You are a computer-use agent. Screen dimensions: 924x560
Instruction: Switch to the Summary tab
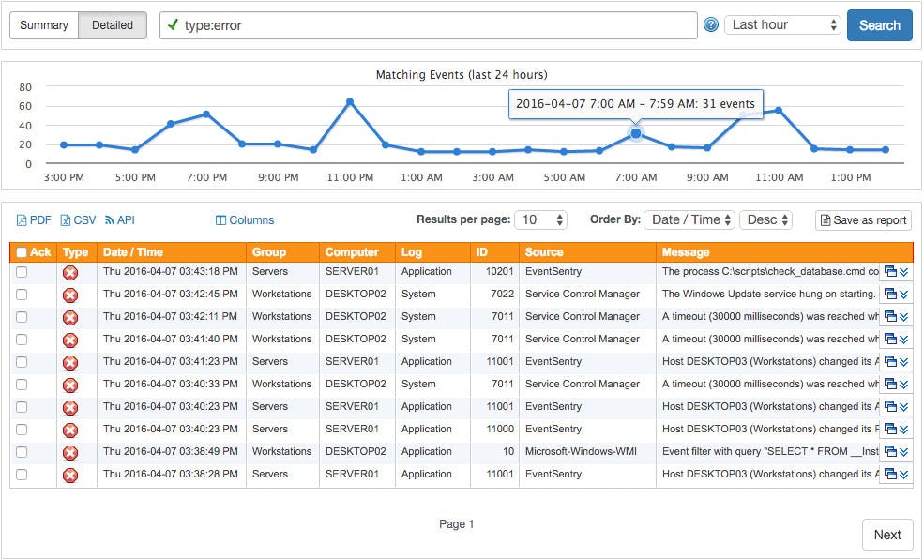point(44,25)
